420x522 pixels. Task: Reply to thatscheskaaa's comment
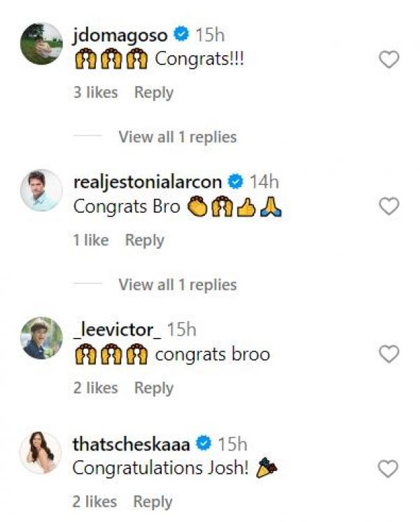[153, 502]
